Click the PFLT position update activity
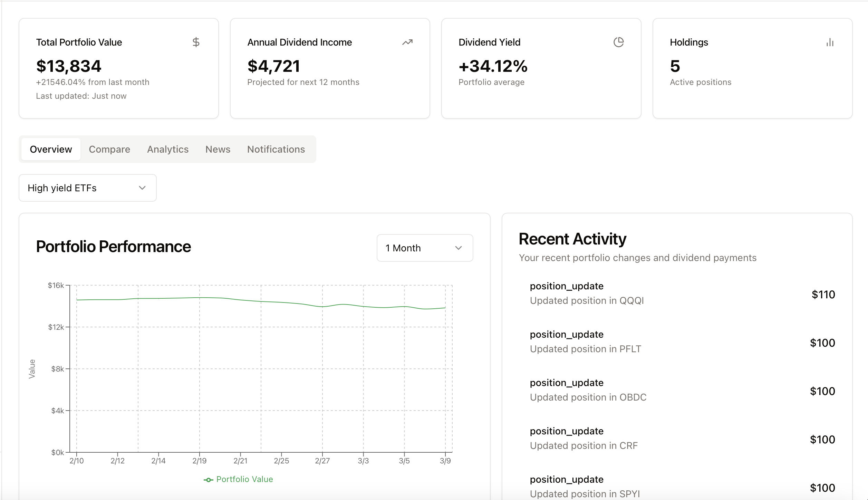The image size is (868, 500). coord(586,341)
